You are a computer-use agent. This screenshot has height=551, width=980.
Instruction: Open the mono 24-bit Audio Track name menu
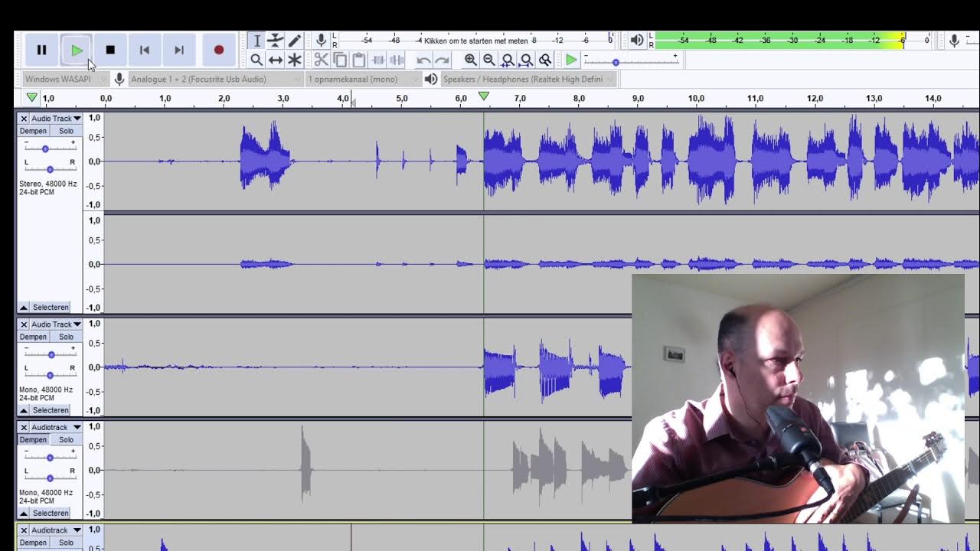click(x=56, y=324)
